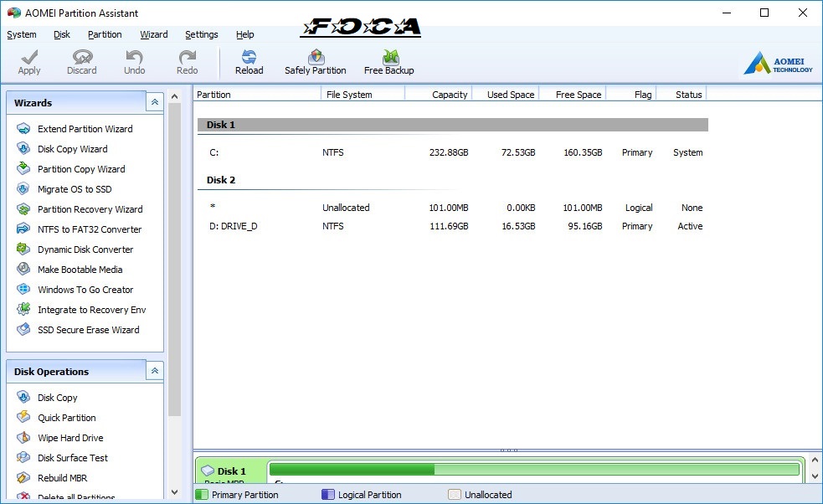Click the Rebuild MBR icon
This screenshot has width=823, height=504.
tap(23, 478)
